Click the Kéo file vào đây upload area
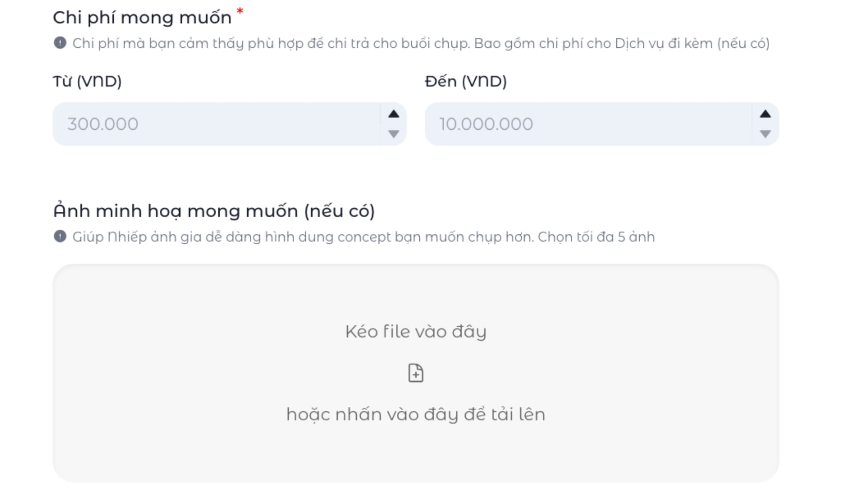The image size is (868, 488). click(x=416, y=331)
